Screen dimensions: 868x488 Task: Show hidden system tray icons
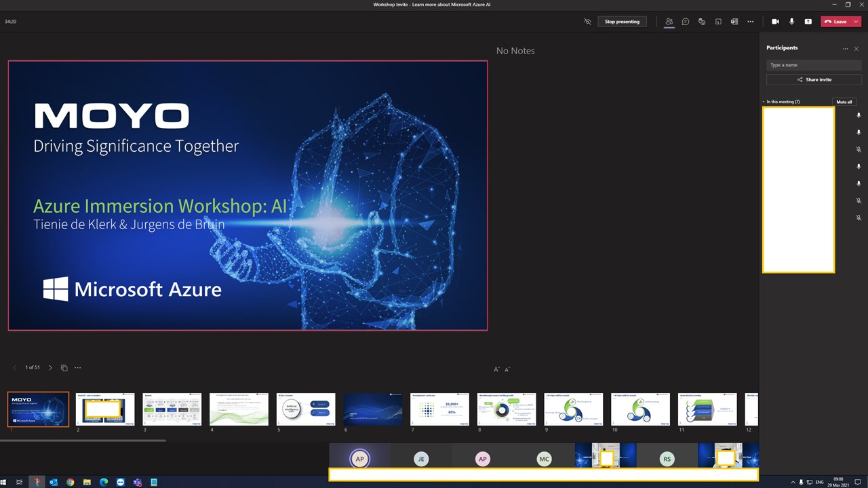pyautogui.click(x=793, y=483)
